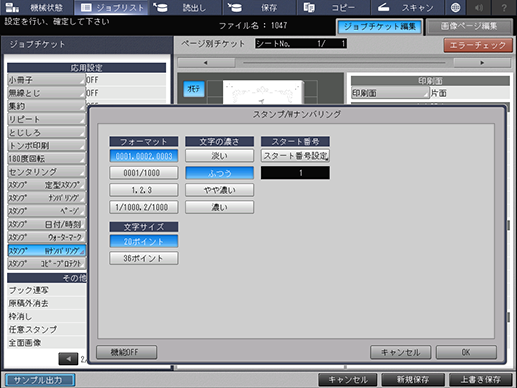Open the スタンプ 定型スタンプ setting

(x=46, y=185)
